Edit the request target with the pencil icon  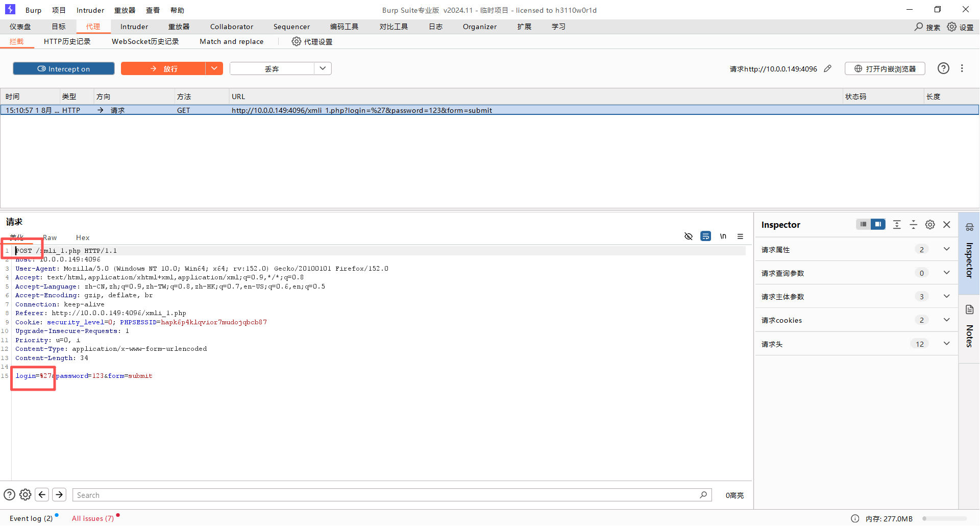pos(828,68)
